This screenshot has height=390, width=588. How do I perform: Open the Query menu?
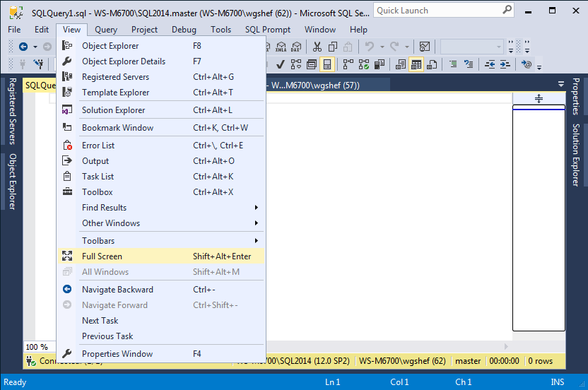pyautogui.click(x=106, y=30)
